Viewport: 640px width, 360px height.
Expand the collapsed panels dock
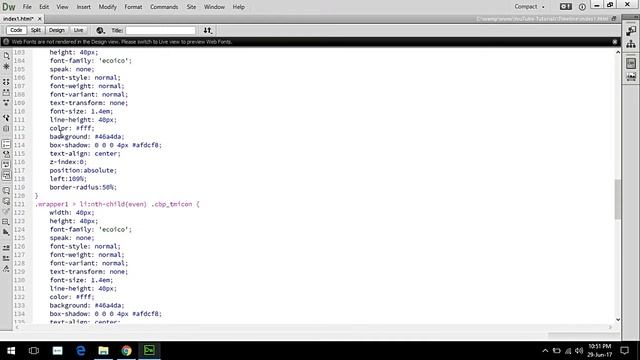[x=636, y=17]
